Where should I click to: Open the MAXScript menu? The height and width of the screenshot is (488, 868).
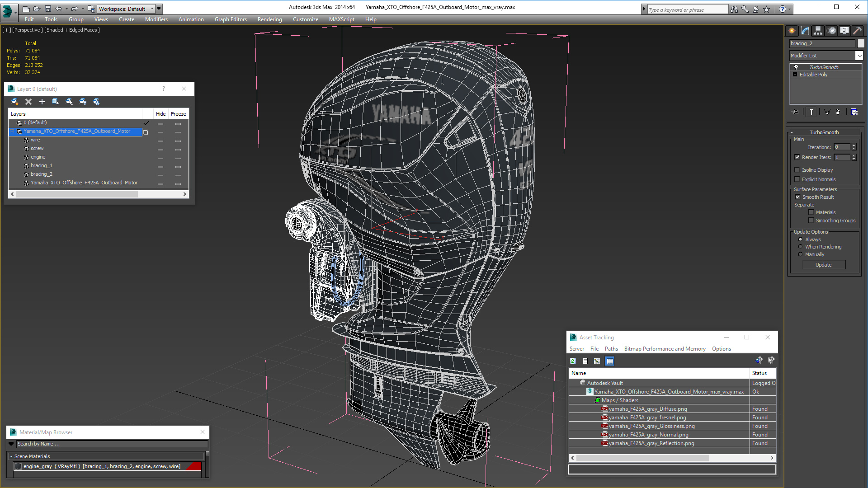tap(342, 19)
